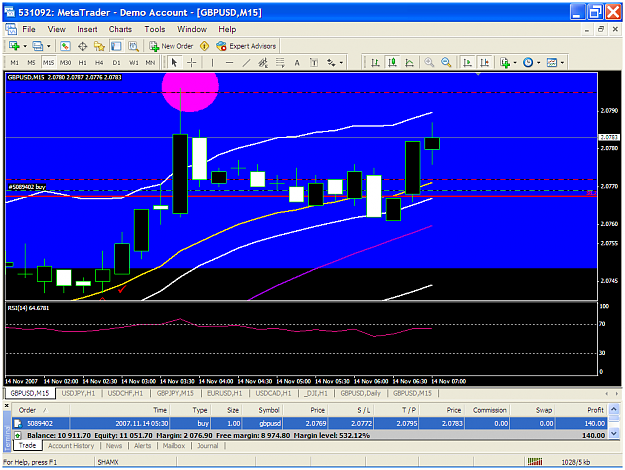Open the Strategy Tester icon
This screenshot has width=625, height=470.
pos(133,46)
